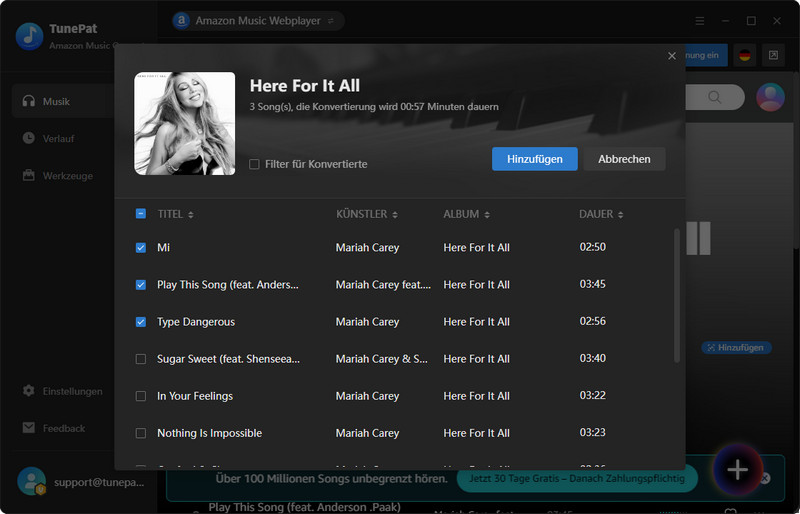Pause playback in the webplayer background

pos(698,238)
